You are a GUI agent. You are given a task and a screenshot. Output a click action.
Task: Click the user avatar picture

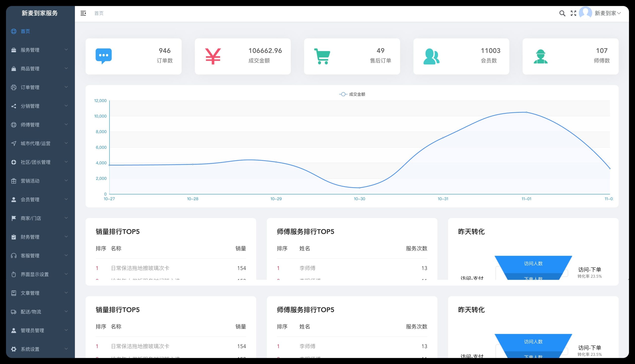pyautogui.click(x=585, y=13)
